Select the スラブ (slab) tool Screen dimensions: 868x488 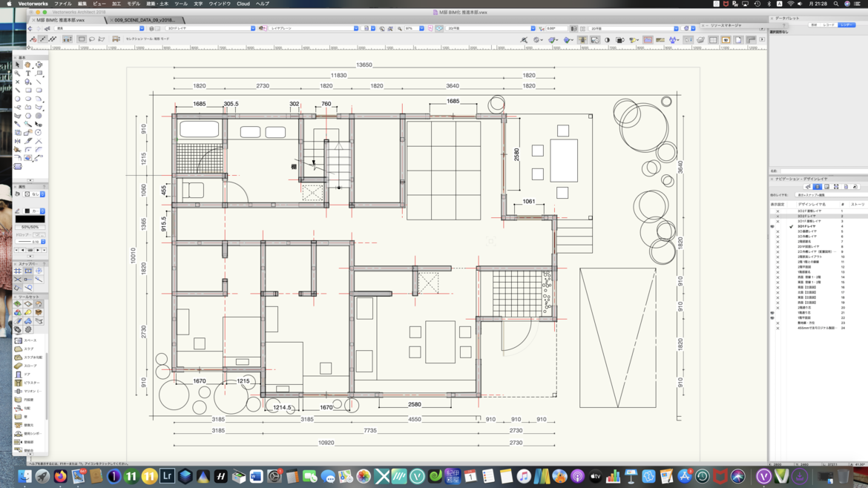pyautogui.click(x=28, y=349)
